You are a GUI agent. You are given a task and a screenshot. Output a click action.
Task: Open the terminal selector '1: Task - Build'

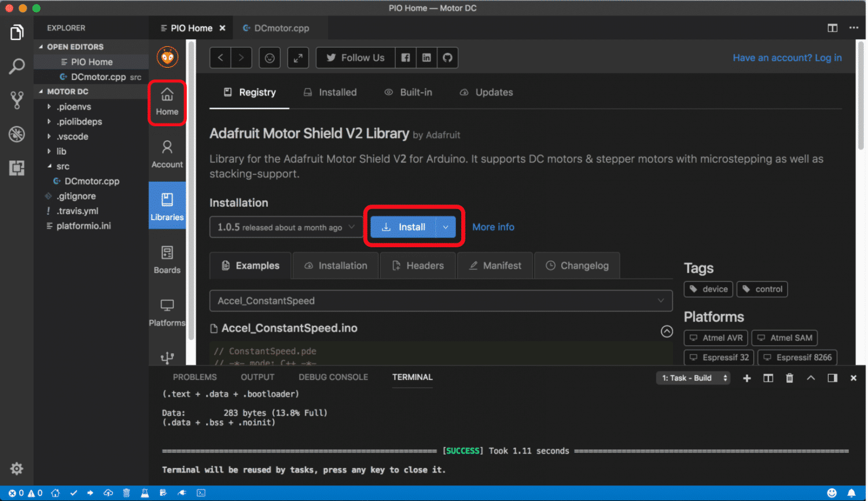coord(693,378)
